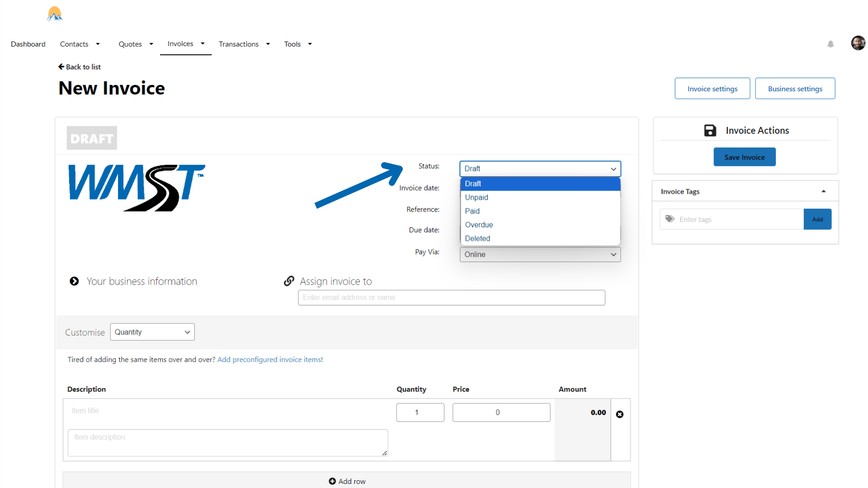Click the WMST company logo

[137, 187]
